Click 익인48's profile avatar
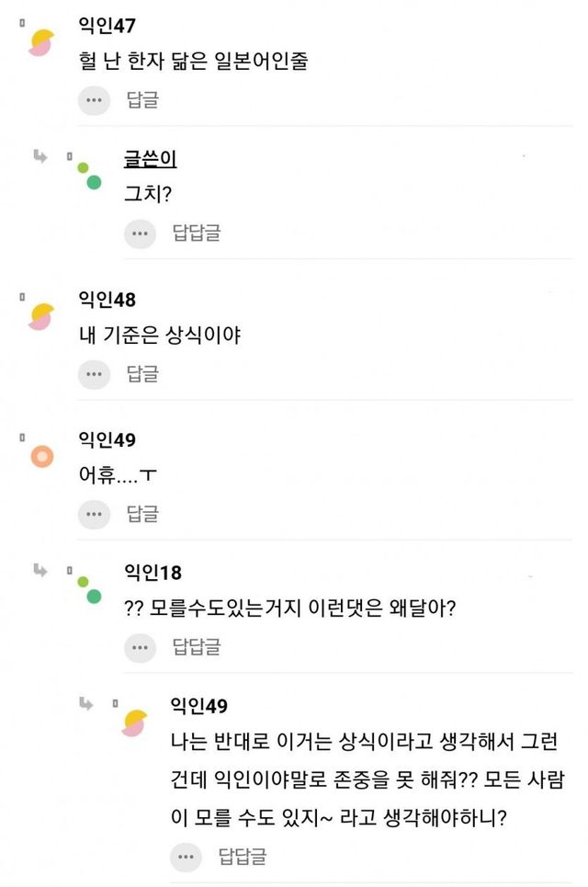This screenshot has width=588, height=887. point(41,316)
